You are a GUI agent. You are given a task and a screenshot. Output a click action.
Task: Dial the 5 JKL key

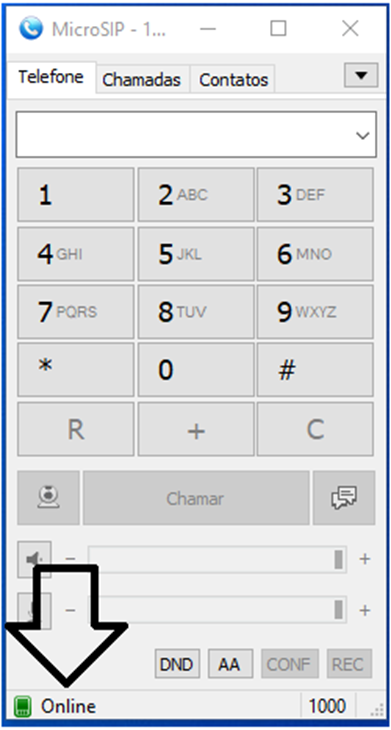tap(196, 254)
